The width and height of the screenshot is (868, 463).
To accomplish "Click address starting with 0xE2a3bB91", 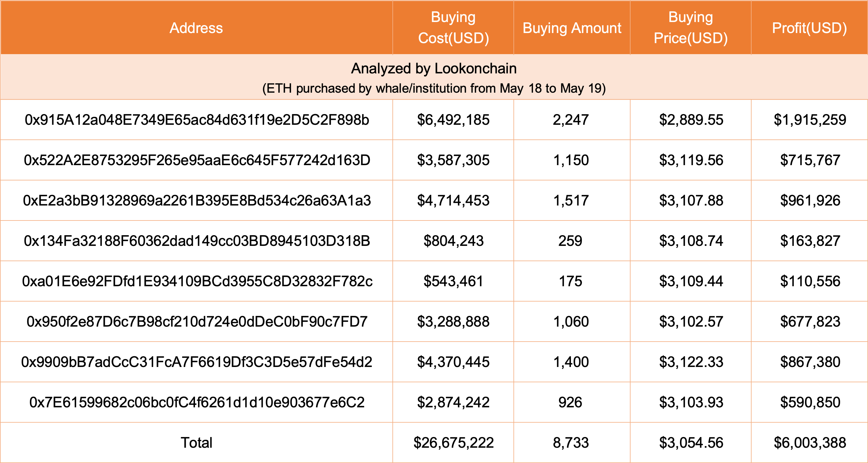I will click(x=197, y=201).
